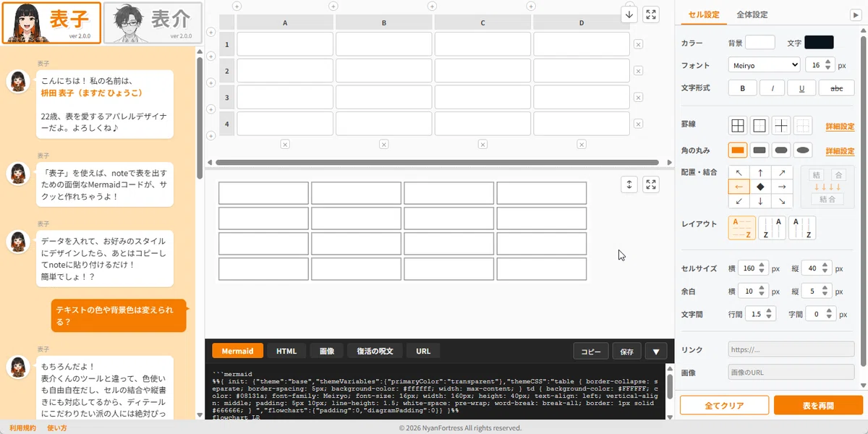Select center diamond alignment

pyautogui.click(x=760, y=187)
